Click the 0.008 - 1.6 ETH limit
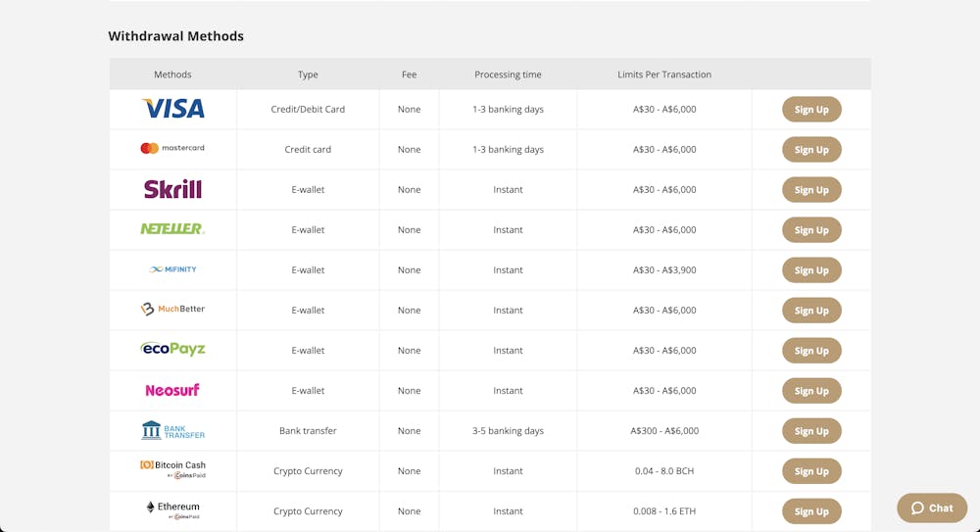This screenshot has width=980, height=532. pos(664,511)
